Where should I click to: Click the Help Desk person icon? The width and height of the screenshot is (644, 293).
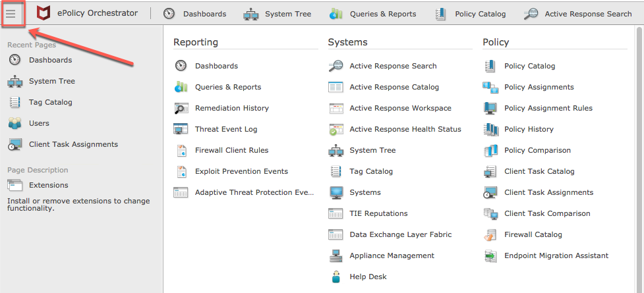[336, 277]
